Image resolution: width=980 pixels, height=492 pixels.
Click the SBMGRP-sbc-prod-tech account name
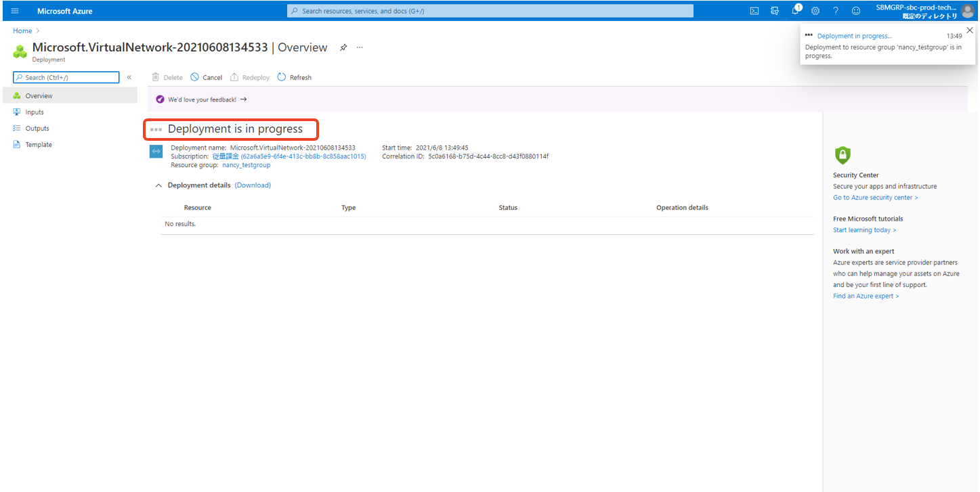point(916,7)
